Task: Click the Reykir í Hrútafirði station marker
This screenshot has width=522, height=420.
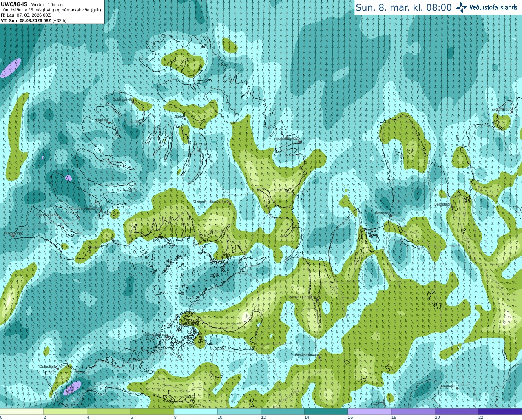Action: pos(317,299)
